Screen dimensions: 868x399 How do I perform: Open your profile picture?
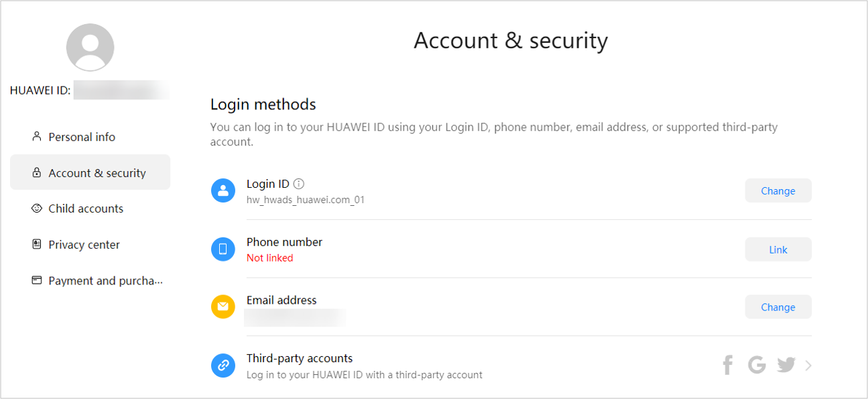(x=90, y=47)
